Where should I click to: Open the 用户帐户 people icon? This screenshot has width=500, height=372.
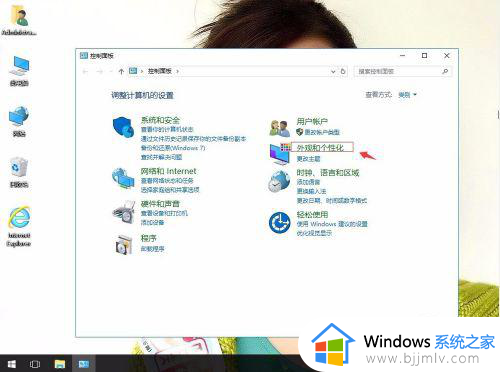click(x=279, y=128)
